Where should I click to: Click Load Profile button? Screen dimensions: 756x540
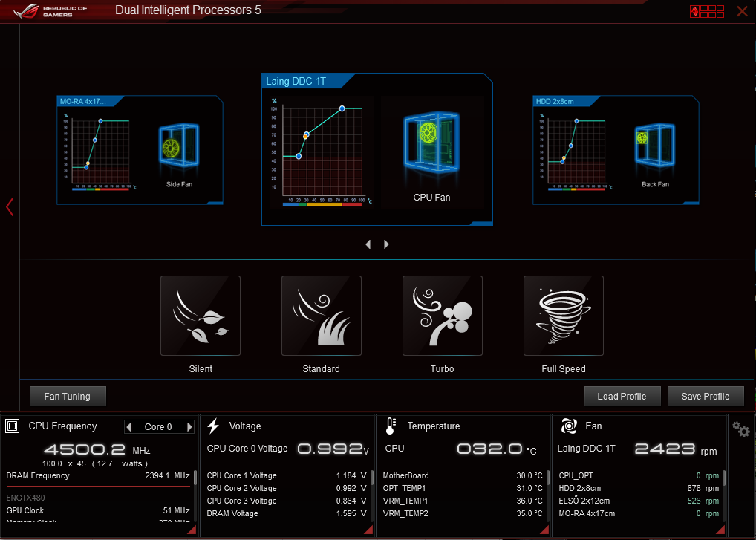pos(622,397)
